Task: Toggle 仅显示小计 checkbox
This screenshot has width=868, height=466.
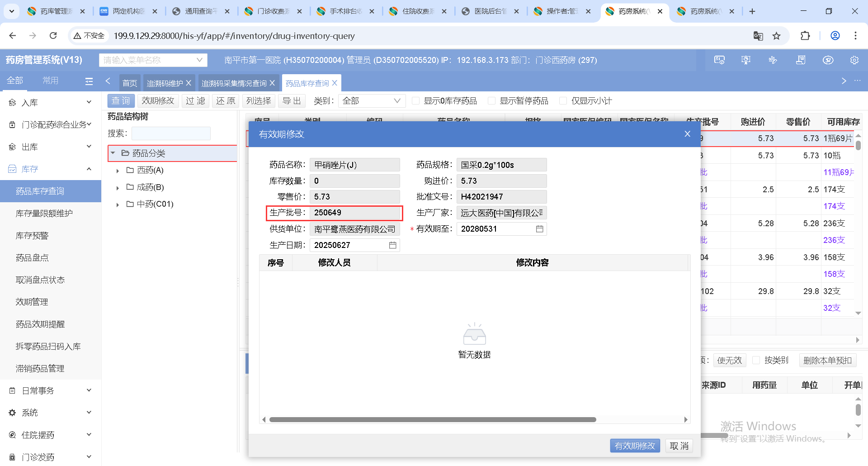Action: click(x=563, y=101)
